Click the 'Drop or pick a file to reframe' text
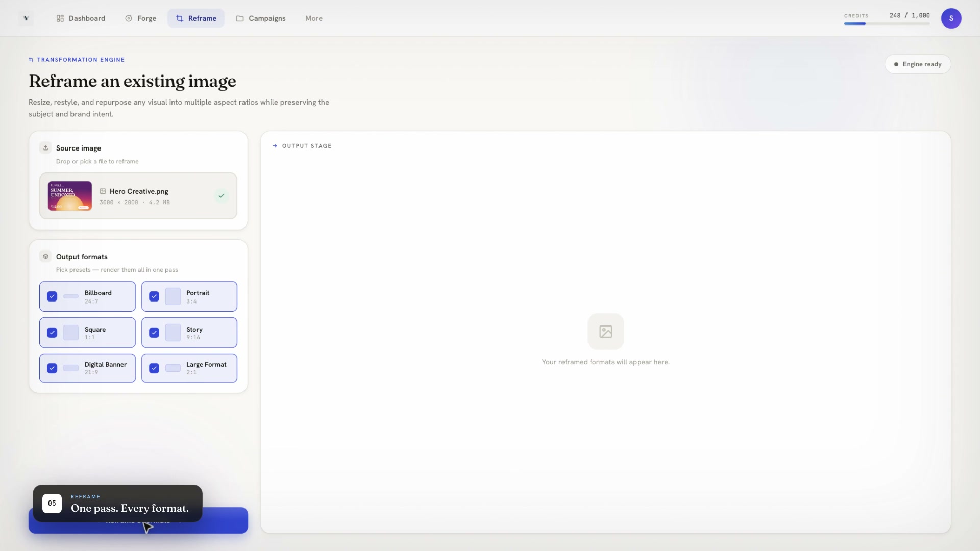 (x=97, y=162)
